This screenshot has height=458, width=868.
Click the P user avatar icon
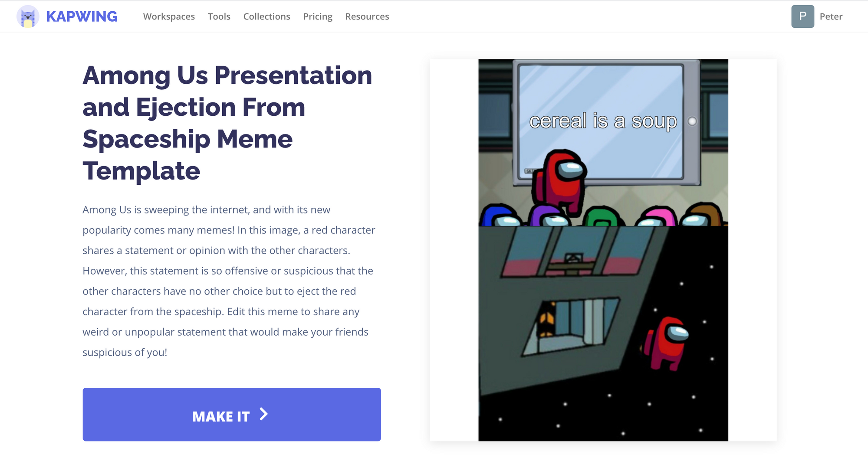802,16
